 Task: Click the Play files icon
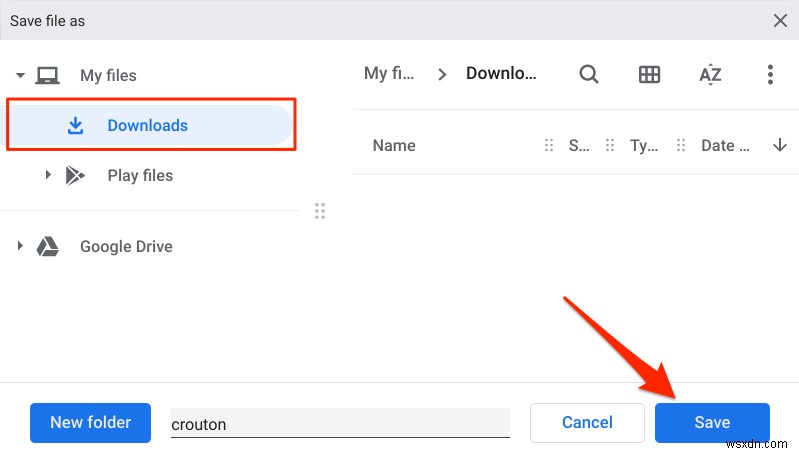click(x=75, y=176)
